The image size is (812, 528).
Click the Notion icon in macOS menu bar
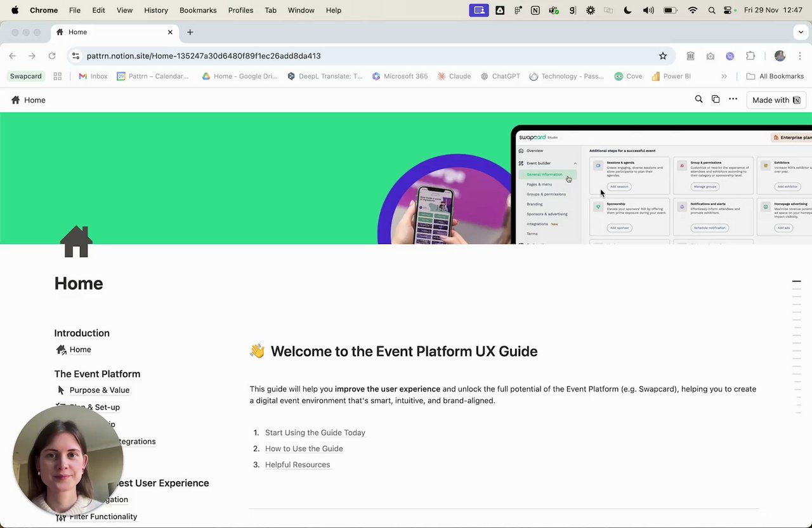(x=535, y=10)
